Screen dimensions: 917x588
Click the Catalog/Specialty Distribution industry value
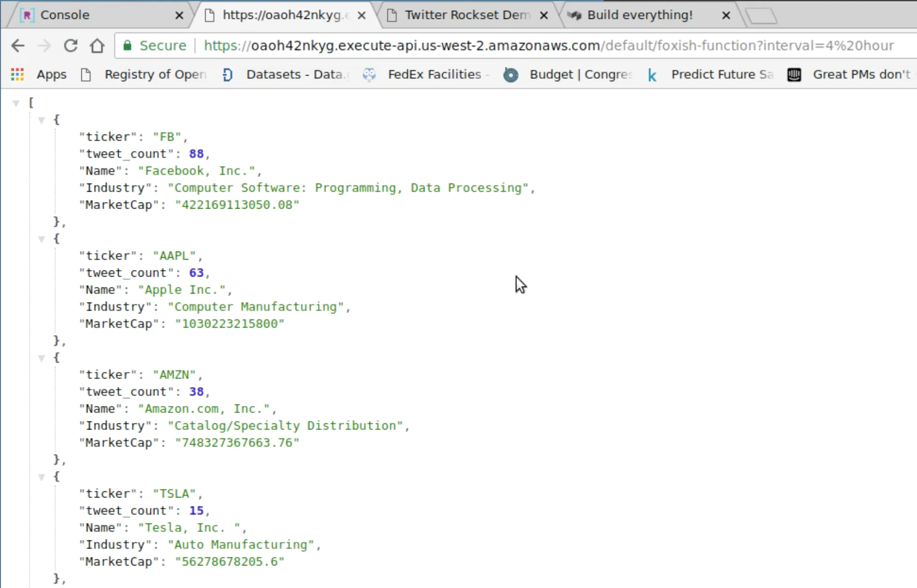pyautogui.click(x=285, y=426)
